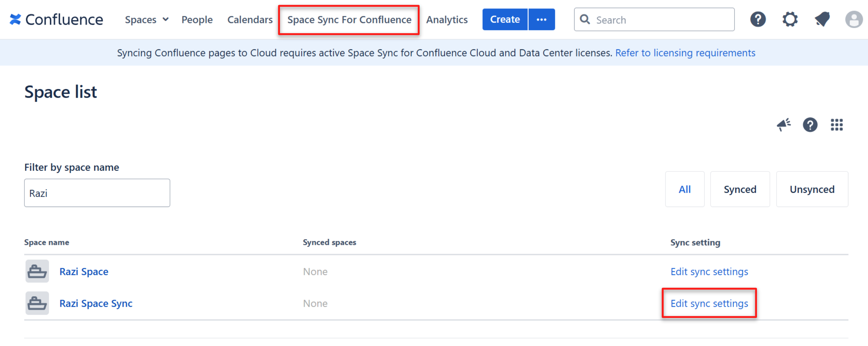This screenshot has height=346, width=868.
Task: Open the ellipsis menu next to Create
Action: [541, 20]
